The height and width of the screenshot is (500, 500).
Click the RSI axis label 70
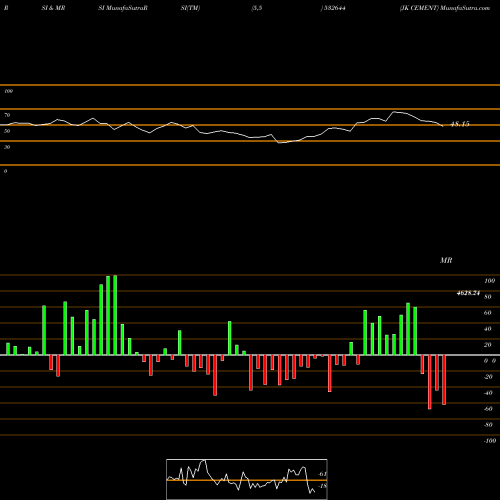pyautogui.click(x=7, y=115)
